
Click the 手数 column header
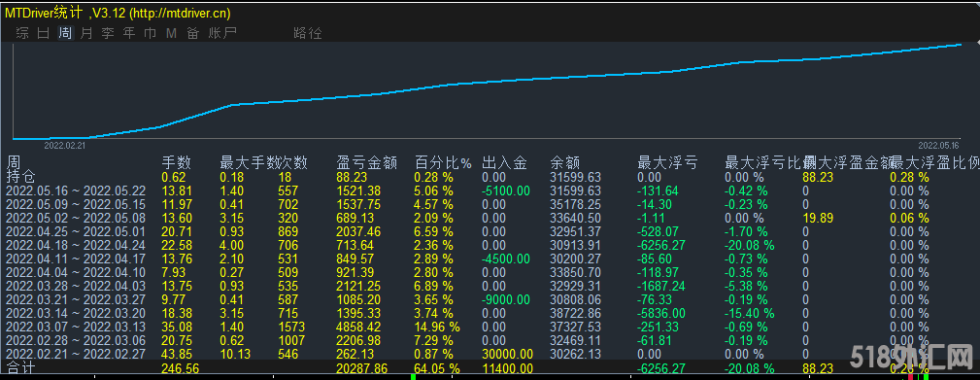click(177, 163)
